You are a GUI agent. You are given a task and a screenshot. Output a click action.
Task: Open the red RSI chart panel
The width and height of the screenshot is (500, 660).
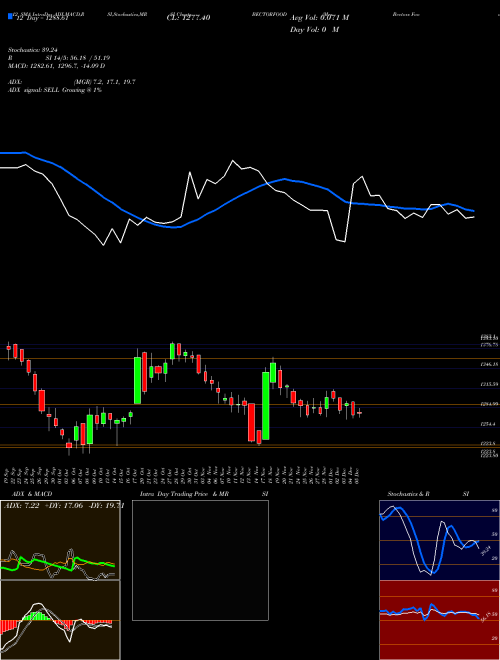[439, 620]
